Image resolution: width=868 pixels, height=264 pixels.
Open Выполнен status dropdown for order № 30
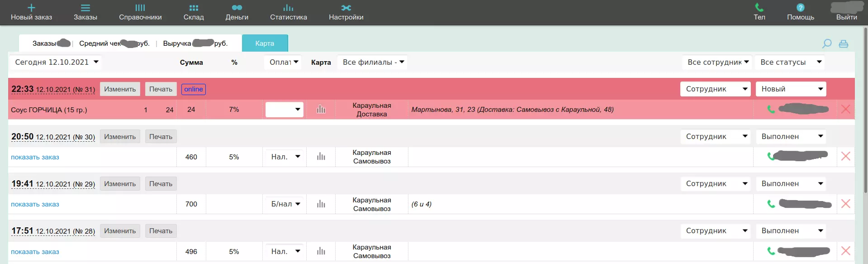coord(791,137)
